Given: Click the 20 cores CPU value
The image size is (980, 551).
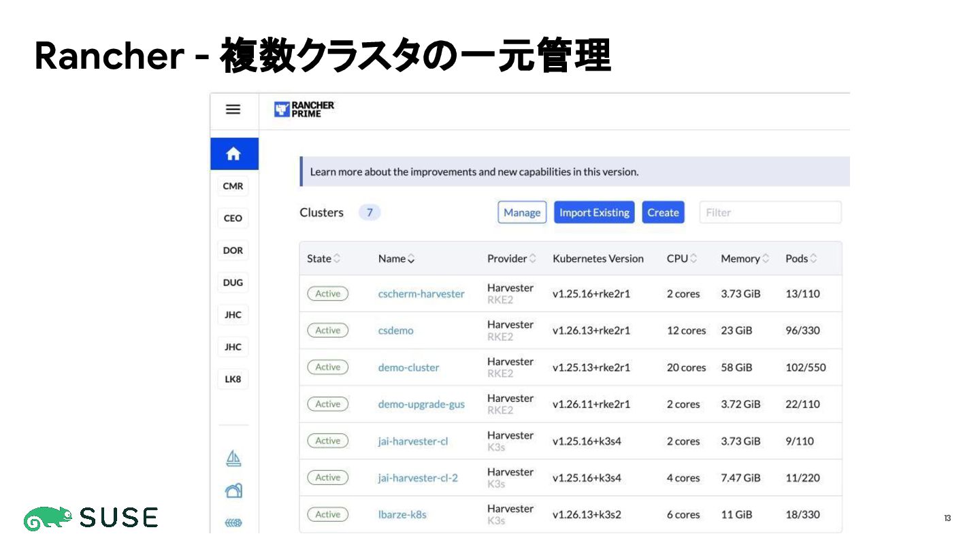Looking at the screenshot, I should 687,367.
